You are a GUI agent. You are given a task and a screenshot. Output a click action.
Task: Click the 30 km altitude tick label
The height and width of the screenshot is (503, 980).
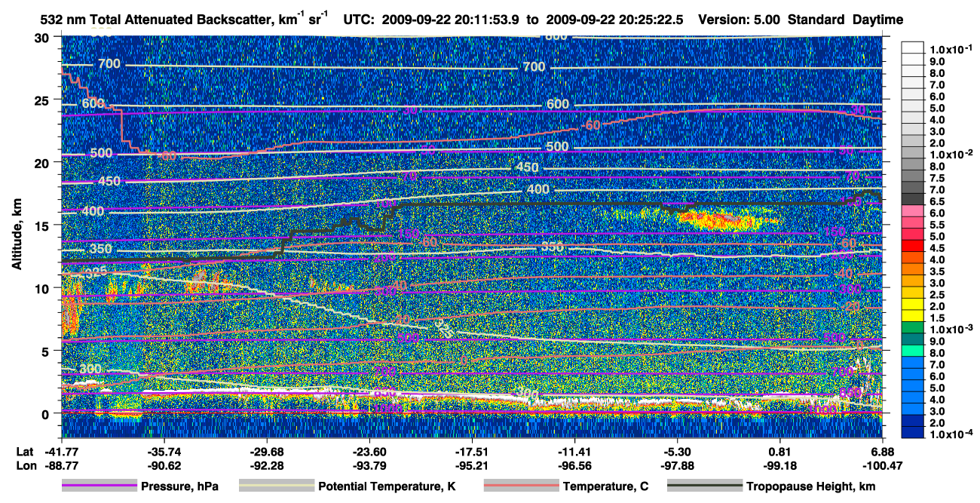[41, 37]
